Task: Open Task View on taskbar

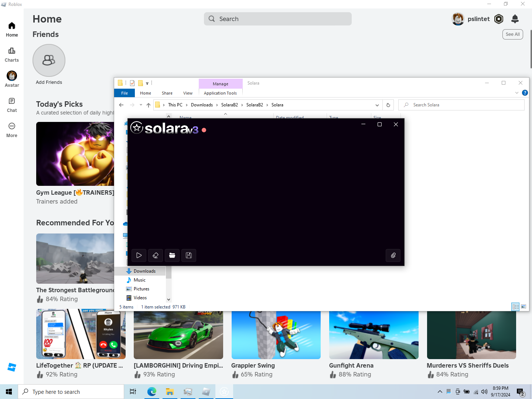Action: click(133, 392)
